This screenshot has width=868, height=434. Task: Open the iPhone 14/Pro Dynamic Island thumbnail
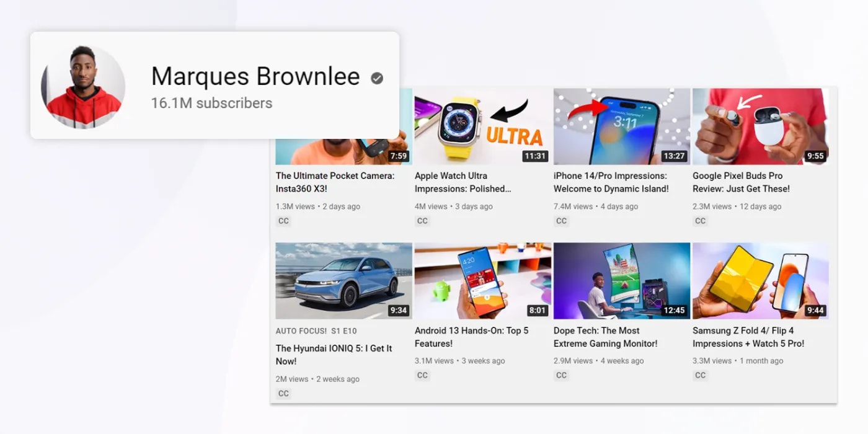click(x=622, y=126)
